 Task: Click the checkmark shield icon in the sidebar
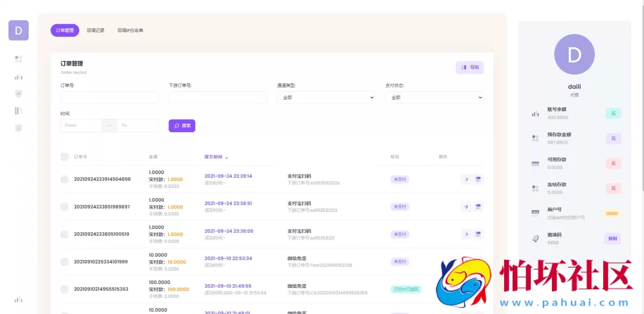pos(18,94)
